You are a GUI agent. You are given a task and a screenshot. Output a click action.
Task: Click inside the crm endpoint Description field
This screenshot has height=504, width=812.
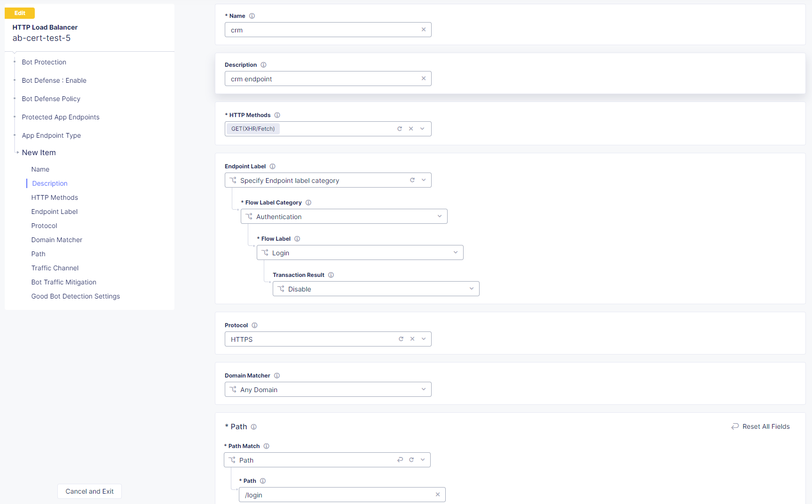pyautogui.click(x=324, y=79)
